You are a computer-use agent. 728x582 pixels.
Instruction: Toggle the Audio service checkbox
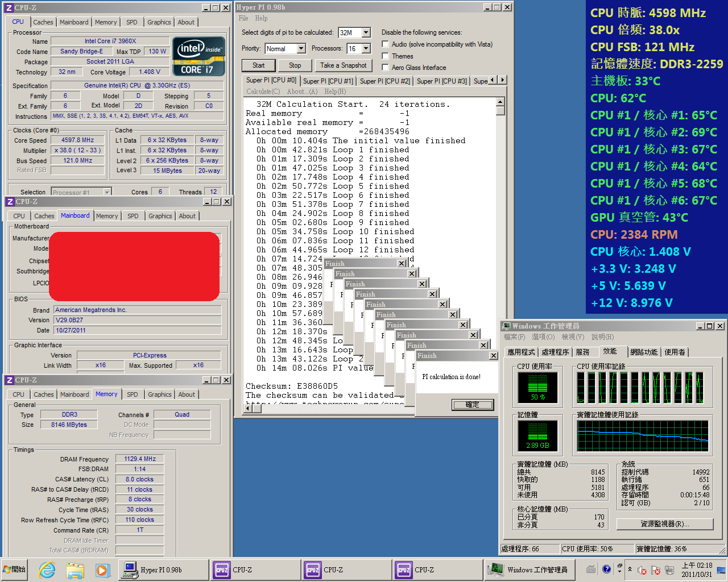tap(385, 44)
